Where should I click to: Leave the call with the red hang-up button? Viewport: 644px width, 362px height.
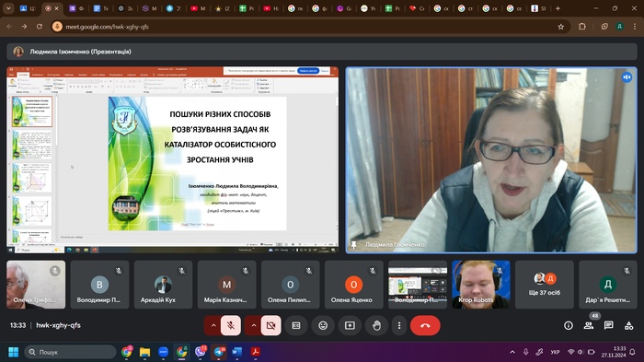tap(425, 325)
